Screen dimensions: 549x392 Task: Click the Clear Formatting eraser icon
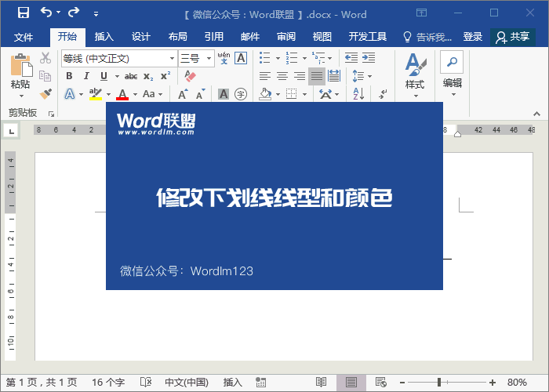[190, 76]
